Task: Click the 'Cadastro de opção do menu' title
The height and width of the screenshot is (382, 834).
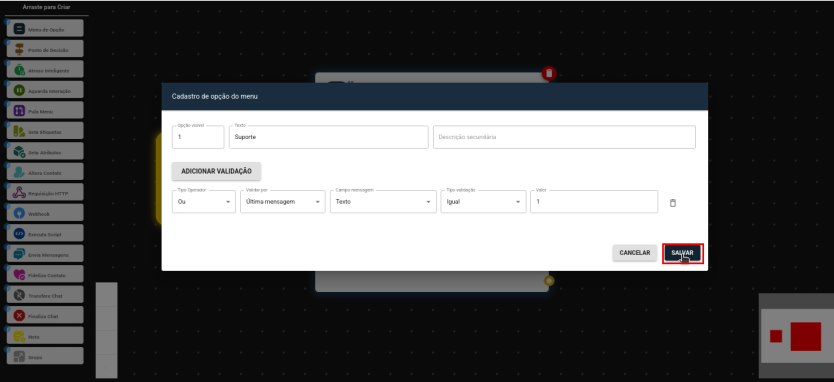Action: pos(215,97)
